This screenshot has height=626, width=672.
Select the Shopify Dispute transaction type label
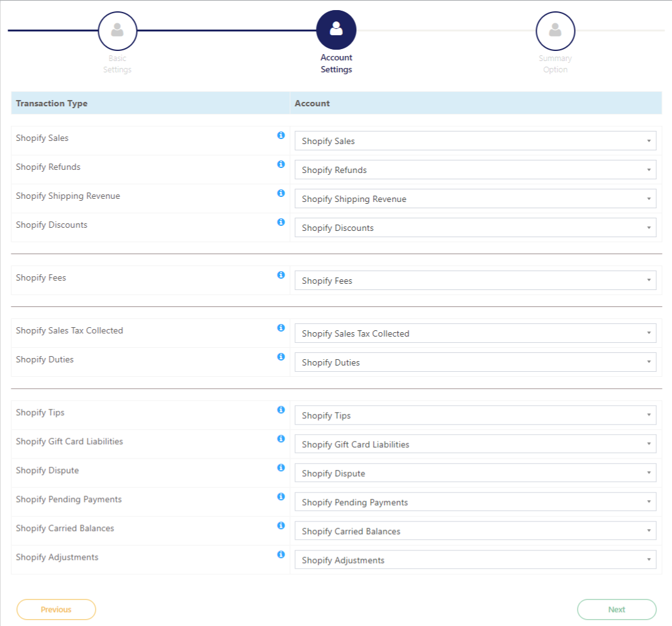coord(47,471)
